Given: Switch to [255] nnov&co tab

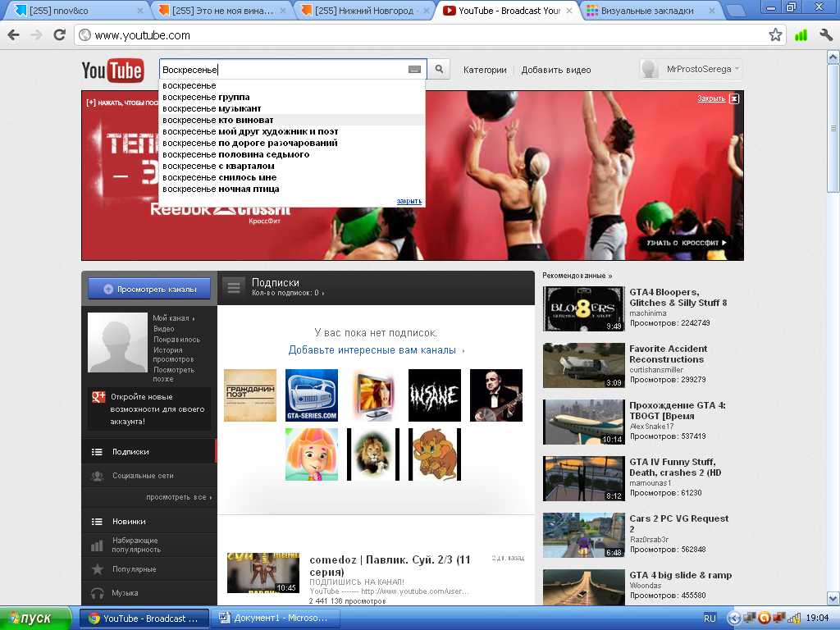Looking at the screenshot, I should coord(78,11).
